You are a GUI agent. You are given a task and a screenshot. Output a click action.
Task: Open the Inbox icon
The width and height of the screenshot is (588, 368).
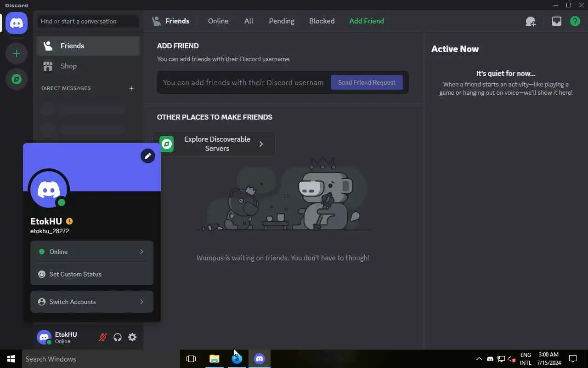pos(556,21)
